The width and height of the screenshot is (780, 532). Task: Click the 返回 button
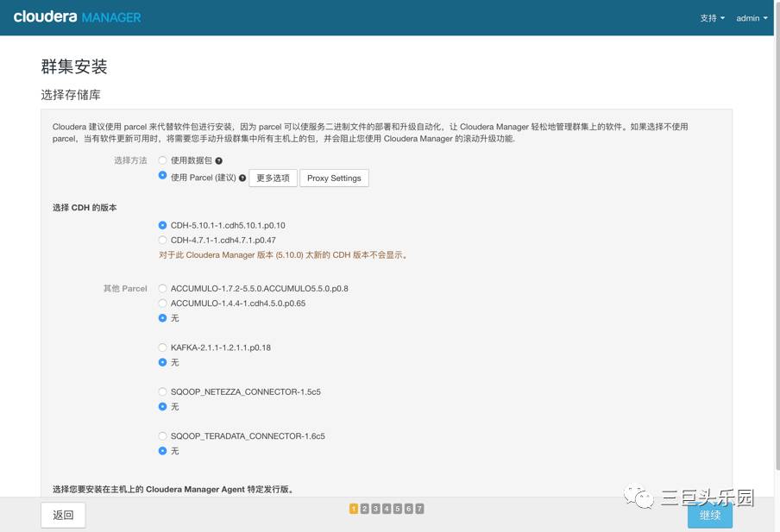pos(63,515)
